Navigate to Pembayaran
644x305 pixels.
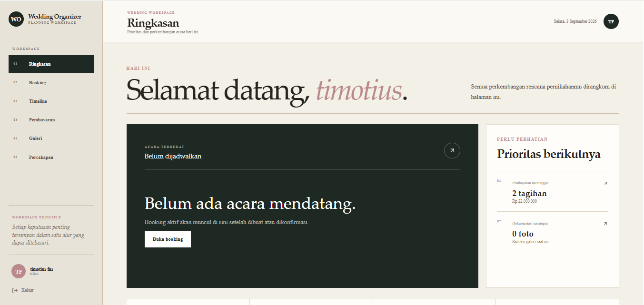pyautogui.click(x=51, y=120)
